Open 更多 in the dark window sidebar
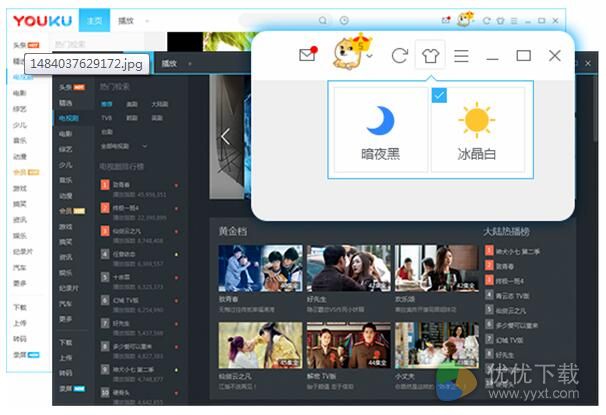This screenshot has width=606, height=415. point(66,319)
